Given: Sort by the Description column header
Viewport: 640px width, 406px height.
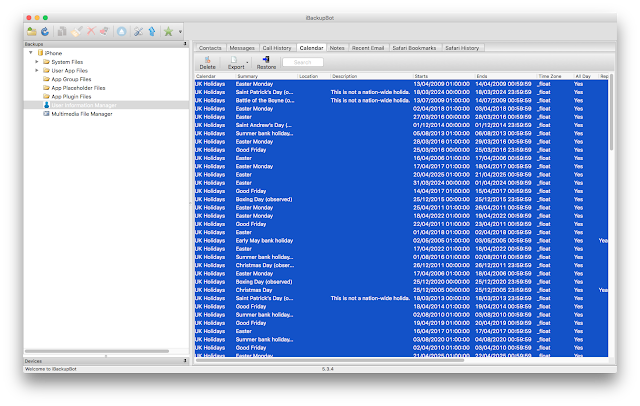Looking at the screenshot, I should pyautogui.click(x=371, y=76).
